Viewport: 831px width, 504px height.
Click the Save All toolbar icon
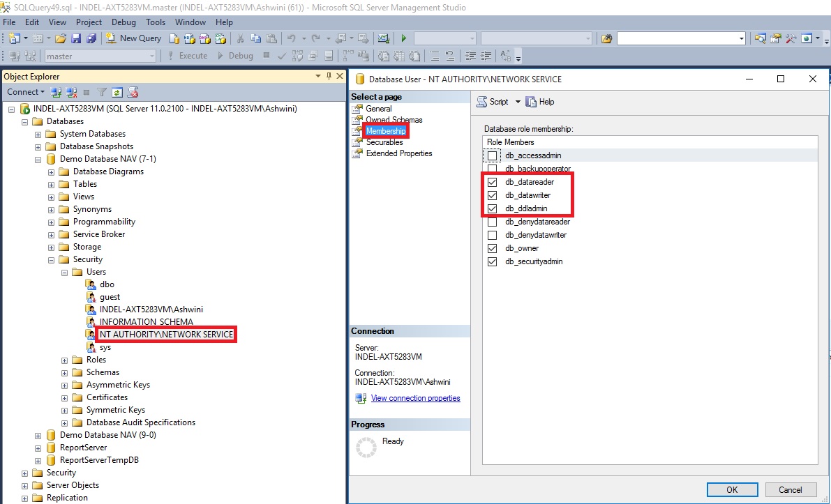[x=90, y=38]
